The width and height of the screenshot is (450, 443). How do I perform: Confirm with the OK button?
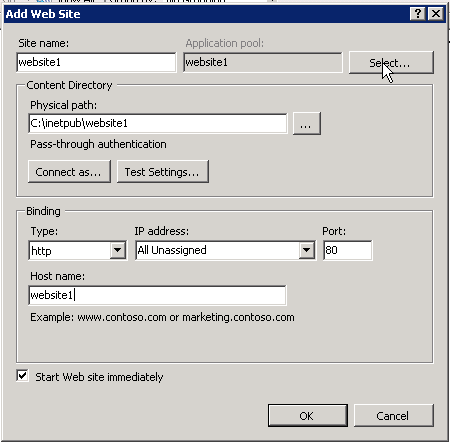click(x=308, y=416)
